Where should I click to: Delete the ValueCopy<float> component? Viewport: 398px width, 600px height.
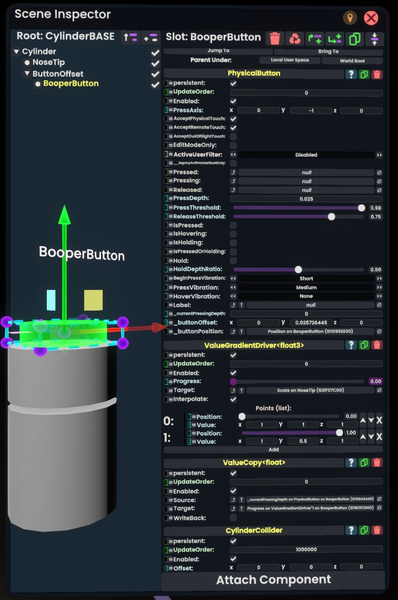(x=377, y=463)
